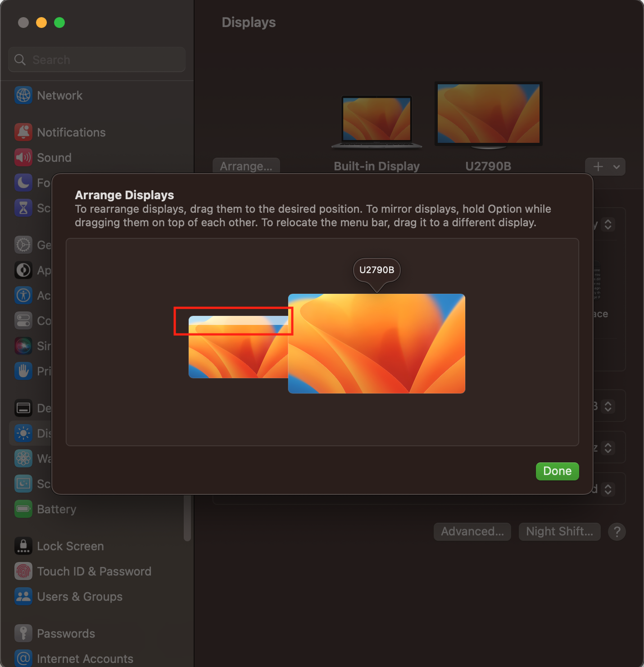Open the Screen Time hourglass icon
This screenshot has height=667, width=644.
point(23,208)
